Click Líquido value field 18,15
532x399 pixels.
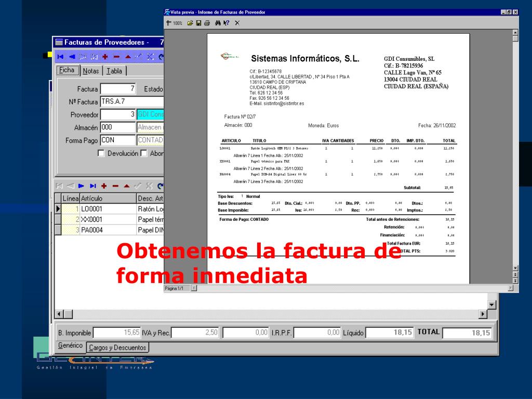390,332
